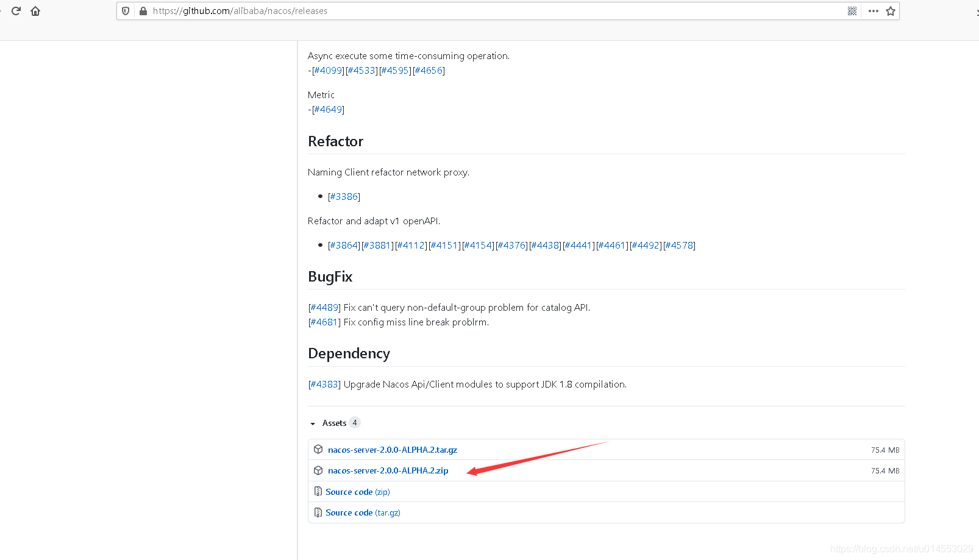Open issue #4492 link
The width and height of the screenshot is (979, 560).
click(x=646, y=246)
